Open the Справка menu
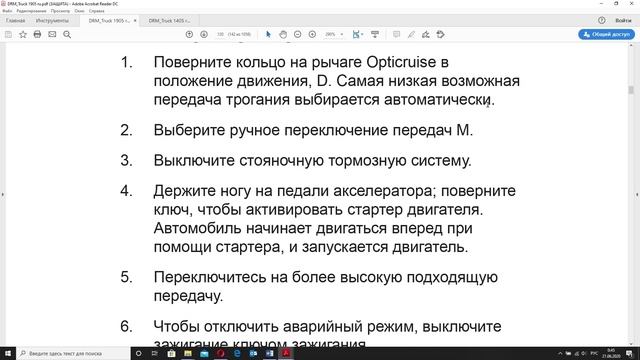The height and width of the screenshot is (360, 640). (x=97, y=11)
